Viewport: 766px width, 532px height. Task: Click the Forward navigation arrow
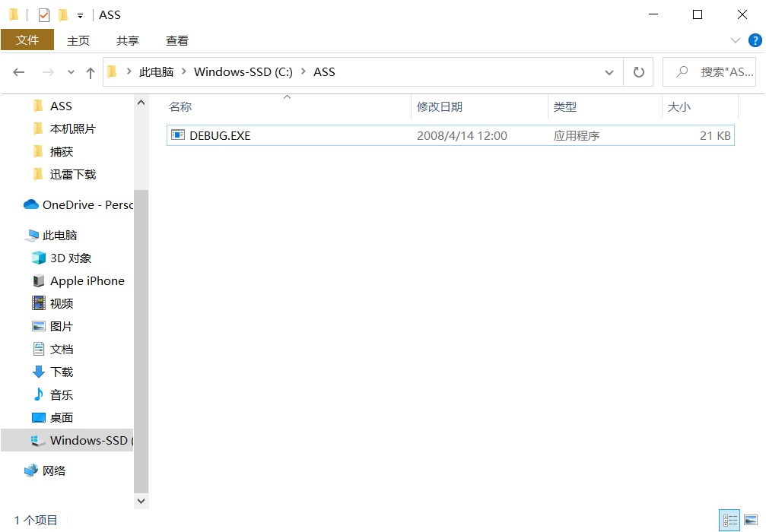[48, 72]
